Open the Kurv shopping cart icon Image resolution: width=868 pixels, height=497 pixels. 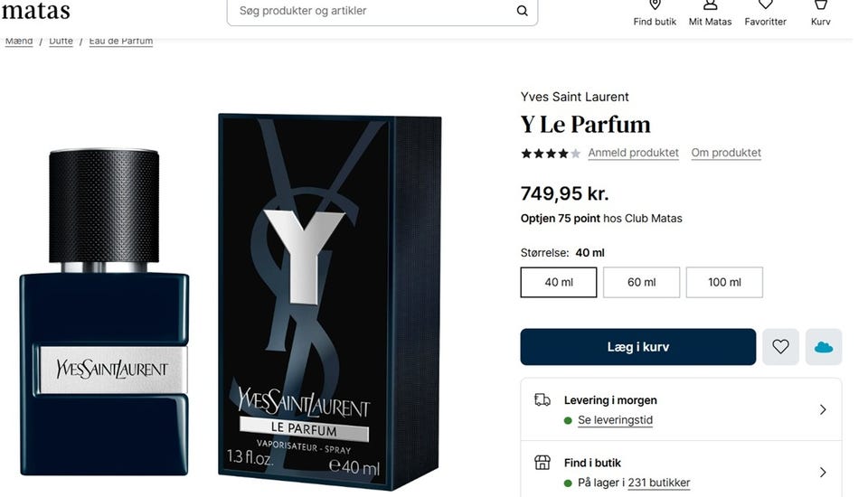coord(820,5)
